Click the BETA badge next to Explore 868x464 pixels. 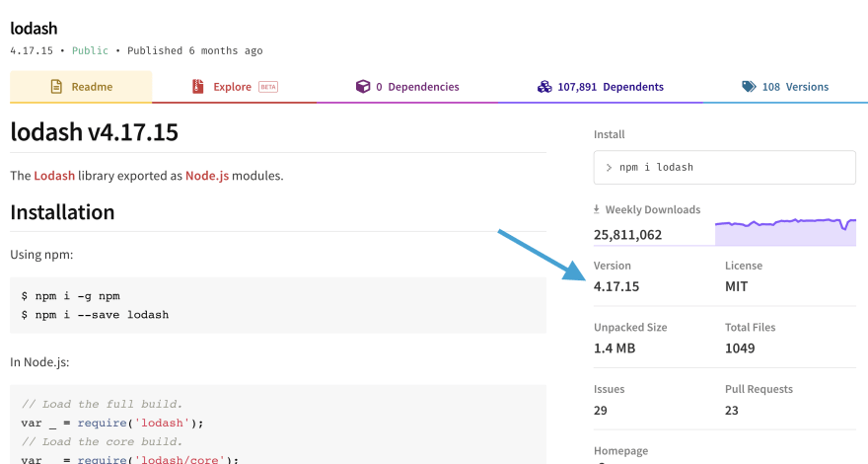click(268, 87)
